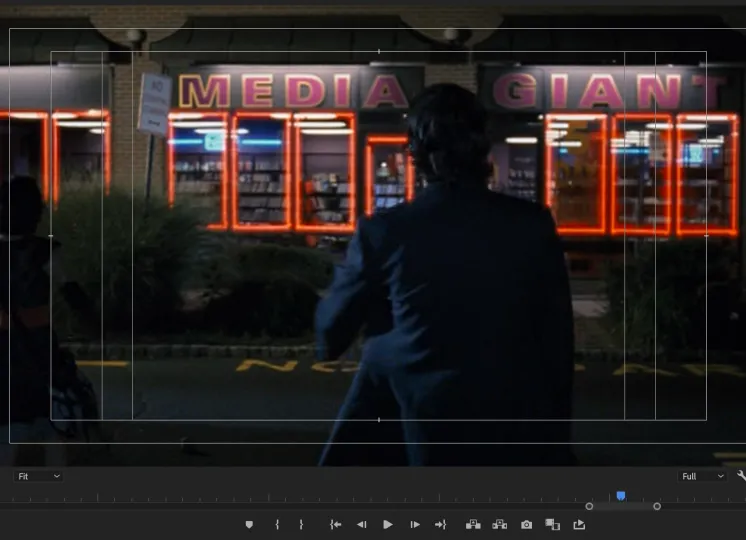The image size is (746, 540).
Task: Mark In point with the left brace button
Action: [277, 524]
